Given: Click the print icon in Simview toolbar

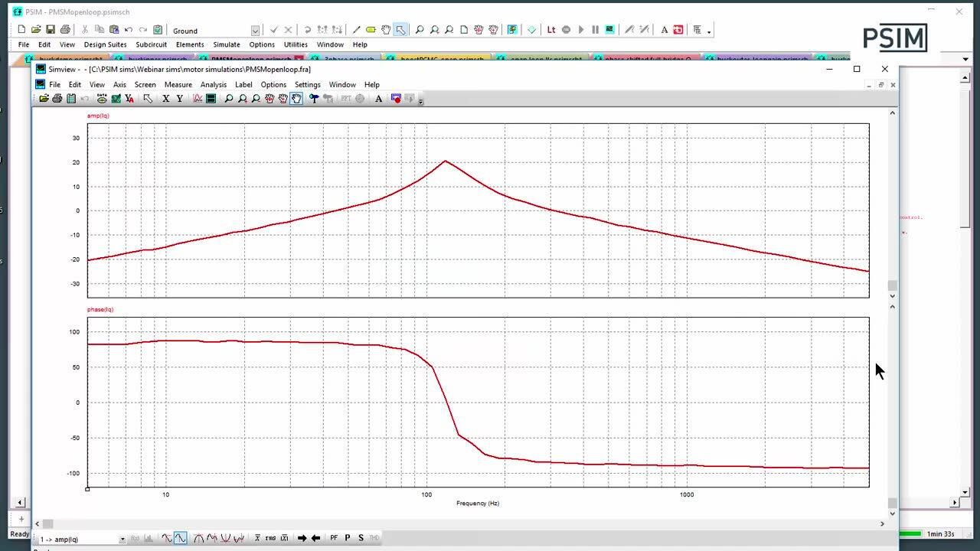Looking at the screenshot, I should [57, 99].
